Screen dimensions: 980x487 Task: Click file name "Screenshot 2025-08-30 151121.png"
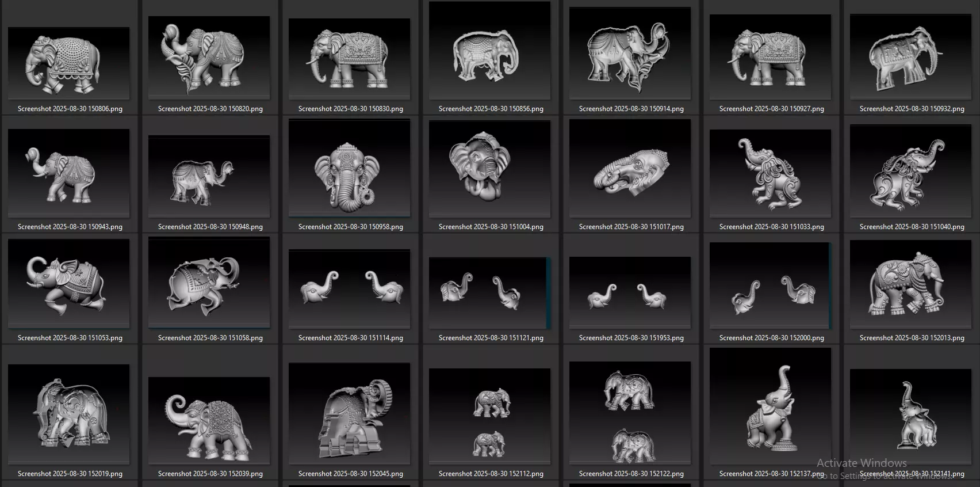point(491,338)
